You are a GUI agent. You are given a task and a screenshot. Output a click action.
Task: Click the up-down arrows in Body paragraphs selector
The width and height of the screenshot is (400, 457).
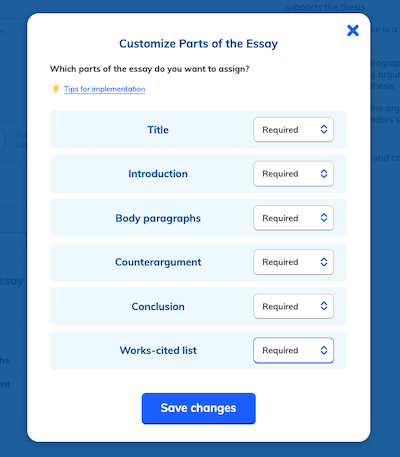[x=324, y=218]
